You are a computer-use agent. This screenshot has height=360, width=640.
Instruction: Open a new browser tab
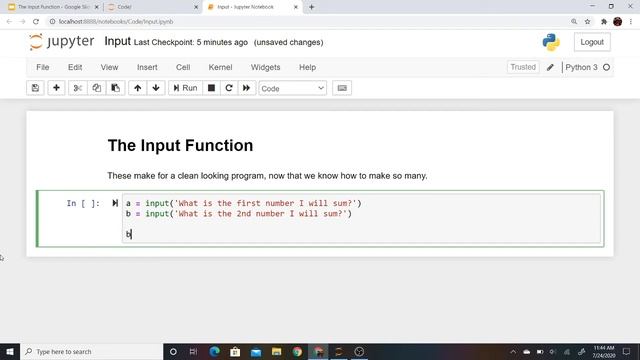coord(311,7)
